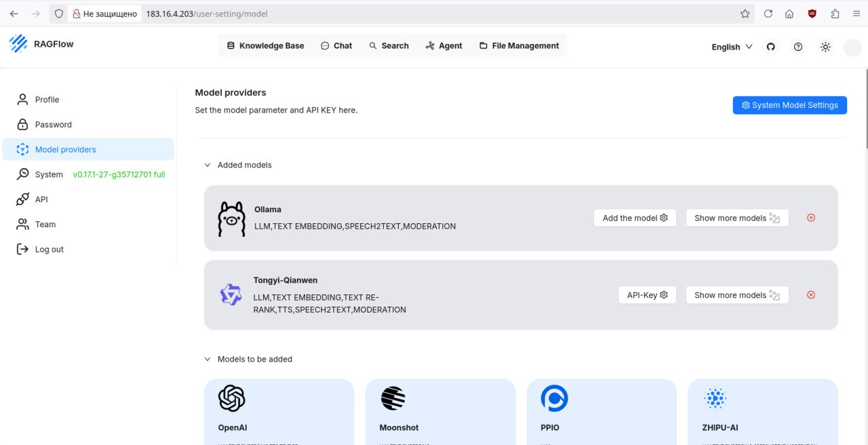Open the user avatar circle
The width and height of the screenshot is (868, 445).
[852, 47]
